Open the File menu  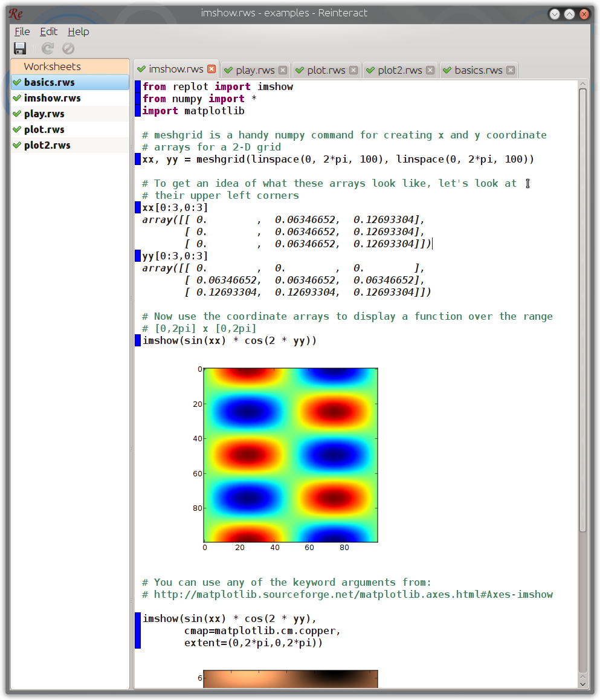click(22, 31)
